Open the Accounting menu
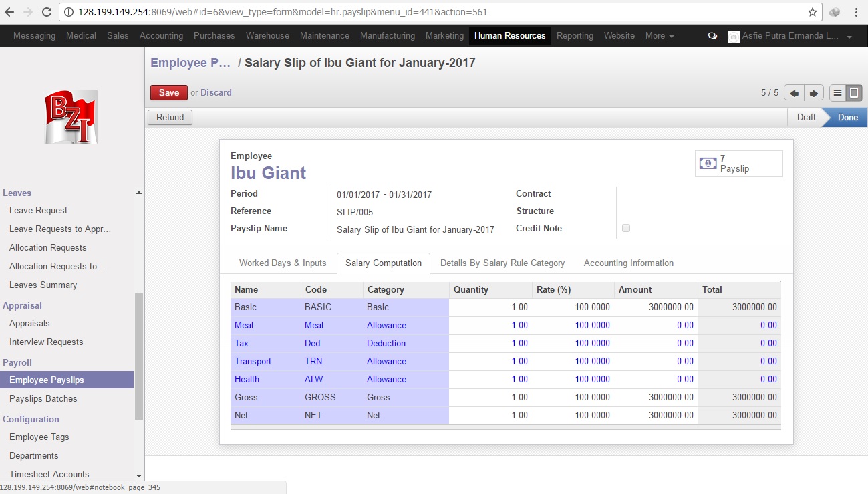Image resolution: width=868 pixels, height=494 pixels. point(161,36)
